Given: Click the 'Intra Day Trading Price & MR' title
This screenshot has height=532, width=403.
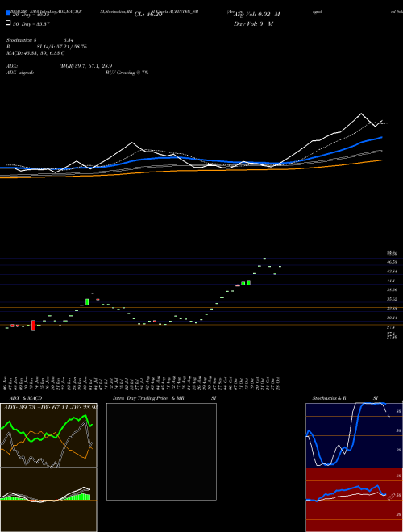Looking at the screenshot, I should click(148, 398).
